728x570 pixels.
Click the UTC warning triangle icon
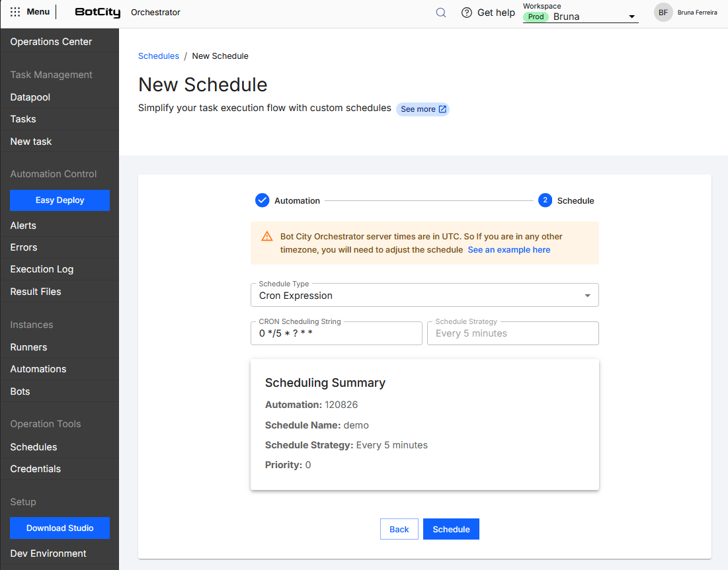[267, 236]
